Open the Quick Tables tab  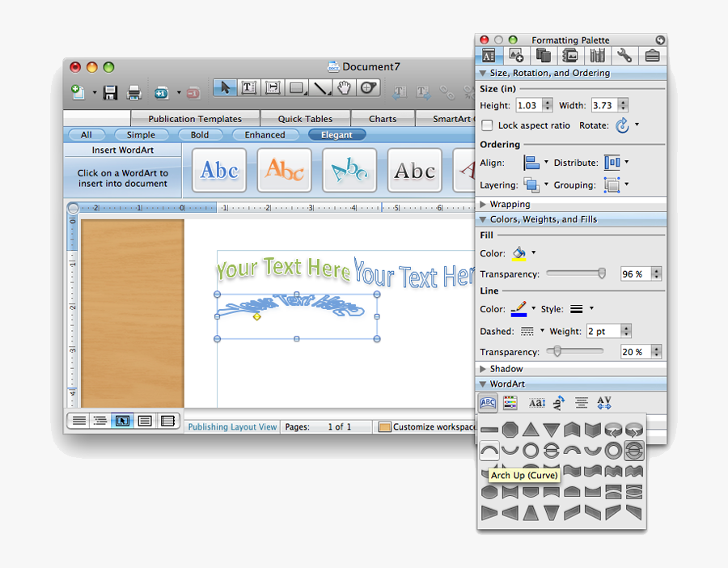(x=305, y=118)
